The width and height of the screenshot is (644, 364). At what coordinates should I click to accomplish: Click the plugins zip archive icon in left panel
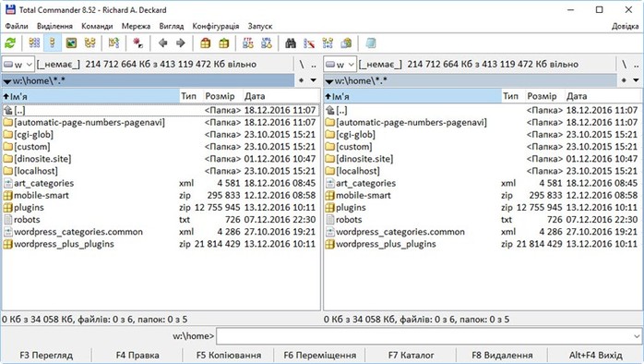click(x=7, y=208)
